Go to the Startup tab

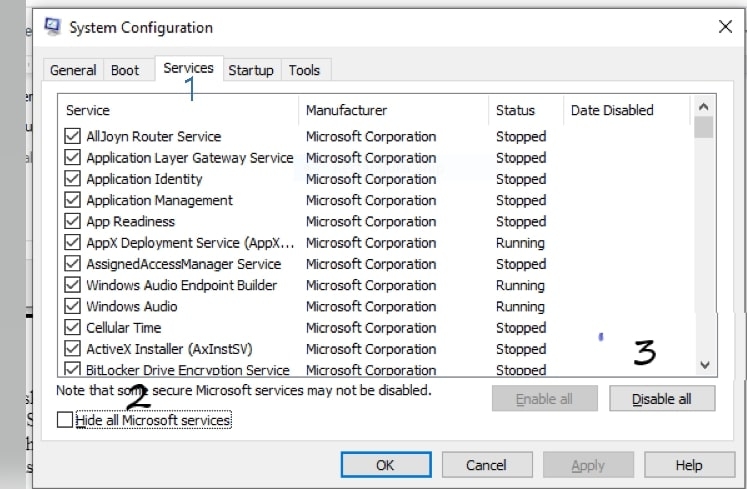251,71
